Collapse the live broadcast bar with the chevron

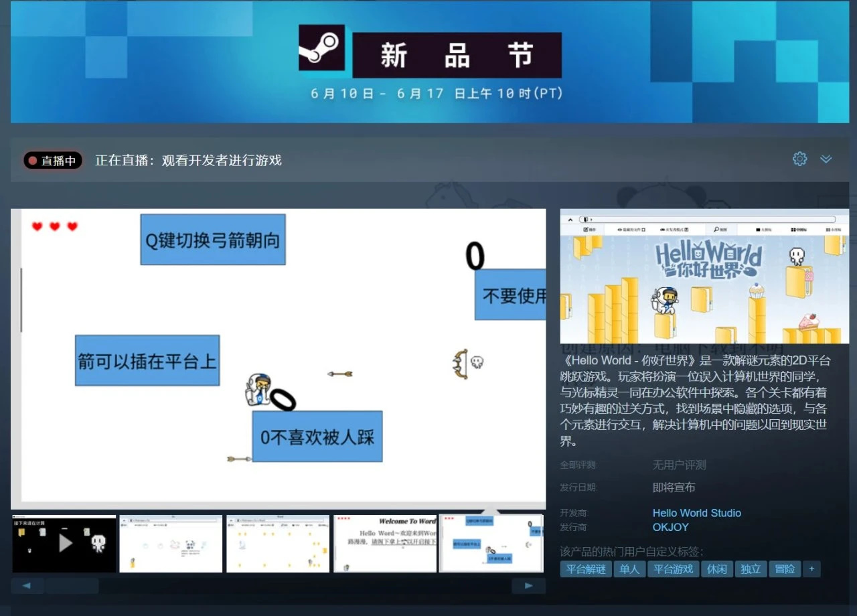[x=826, y=159]
